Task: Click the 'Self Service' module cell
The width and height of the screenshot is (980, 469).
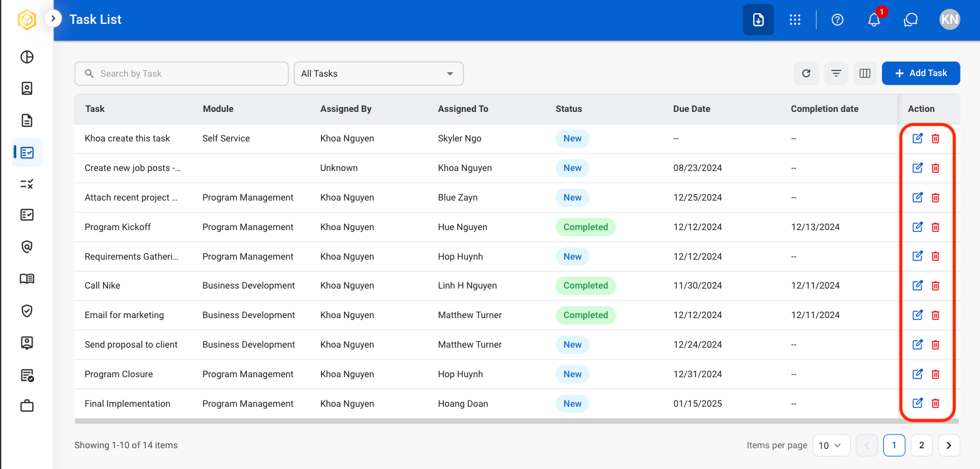Action: (226, 138)
